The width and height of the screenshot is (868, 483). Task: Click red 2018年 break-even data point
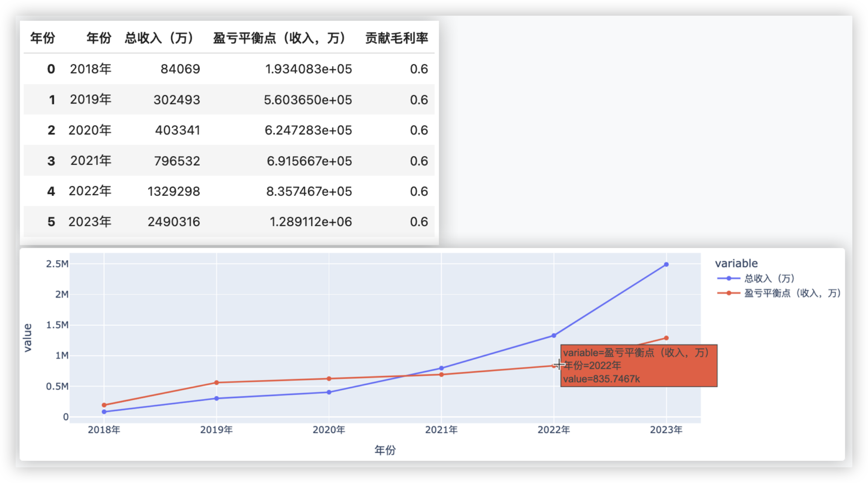pos(104,405)
